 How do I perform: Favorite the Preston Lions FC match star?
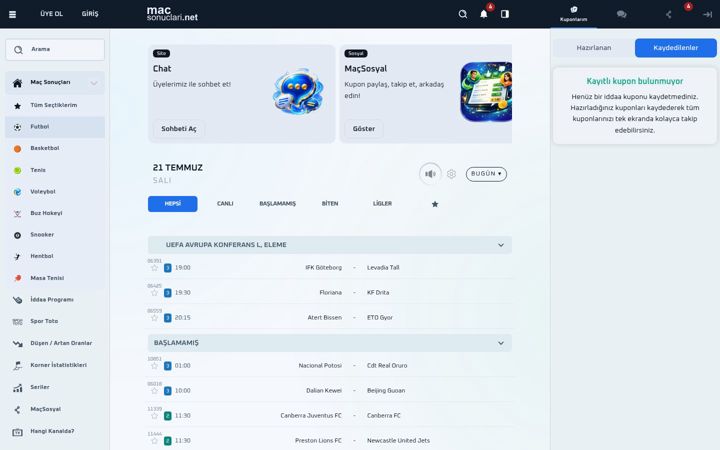coord(154,441)
